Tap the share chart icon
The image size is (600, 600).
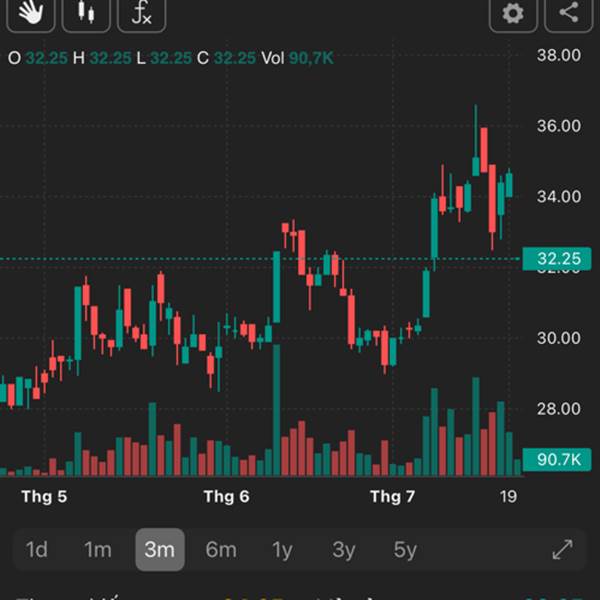pos(569,15)
